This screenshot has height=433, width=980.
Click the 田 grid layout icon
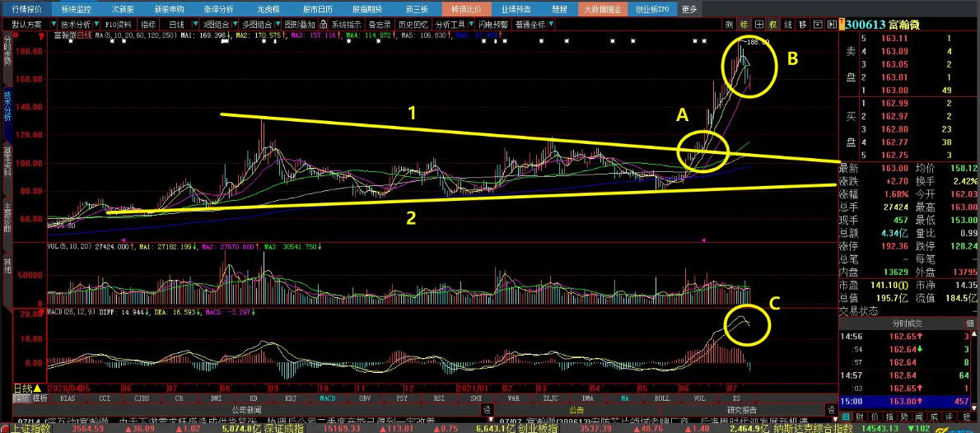point(758,25)
